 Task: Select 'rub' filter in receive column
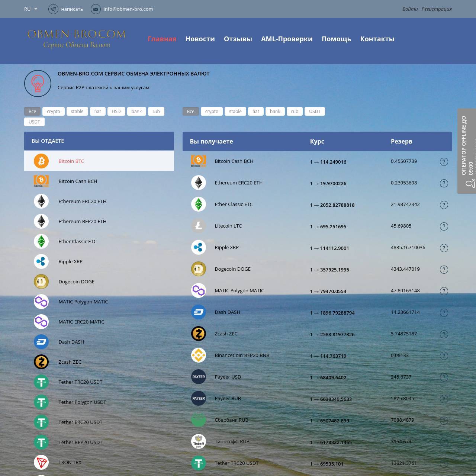(x=295, y=111)
